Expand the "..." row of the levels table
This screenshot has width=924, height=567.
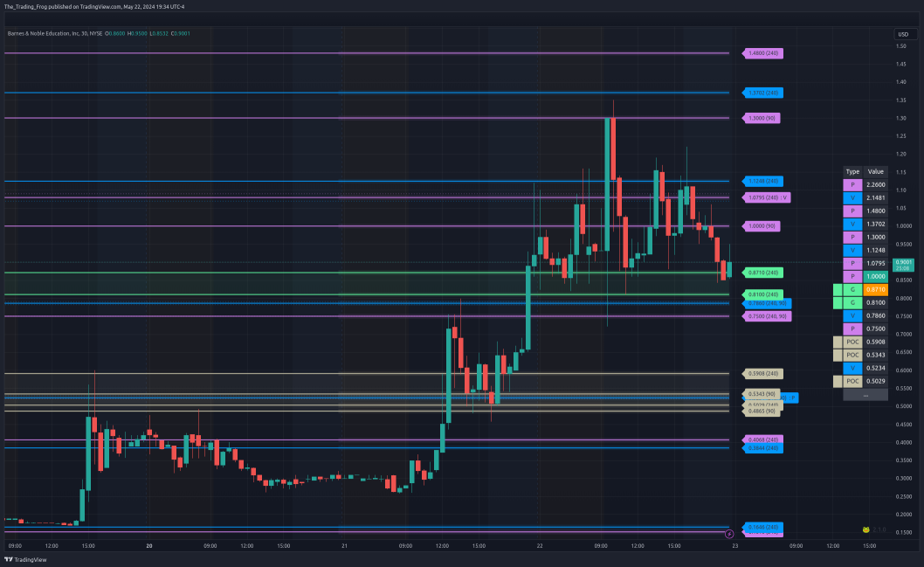[x=865, y=395]
